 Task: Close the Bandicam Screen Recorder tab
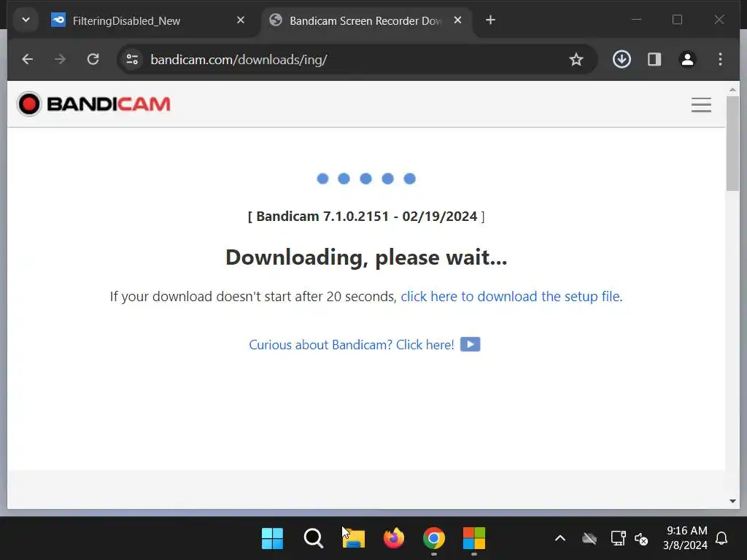457,20
